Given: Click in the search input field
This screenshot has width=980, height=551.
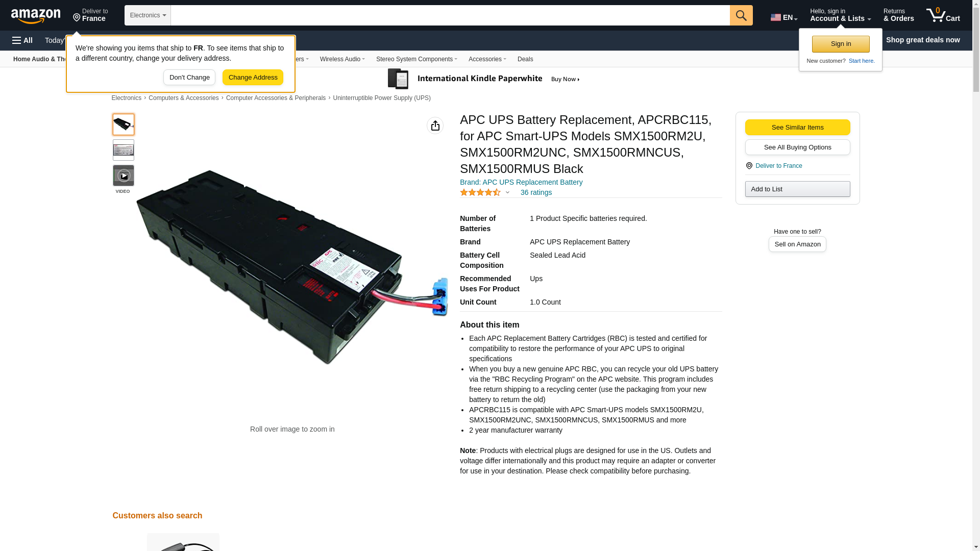Looking at the screenshot, I should [450, 15].
